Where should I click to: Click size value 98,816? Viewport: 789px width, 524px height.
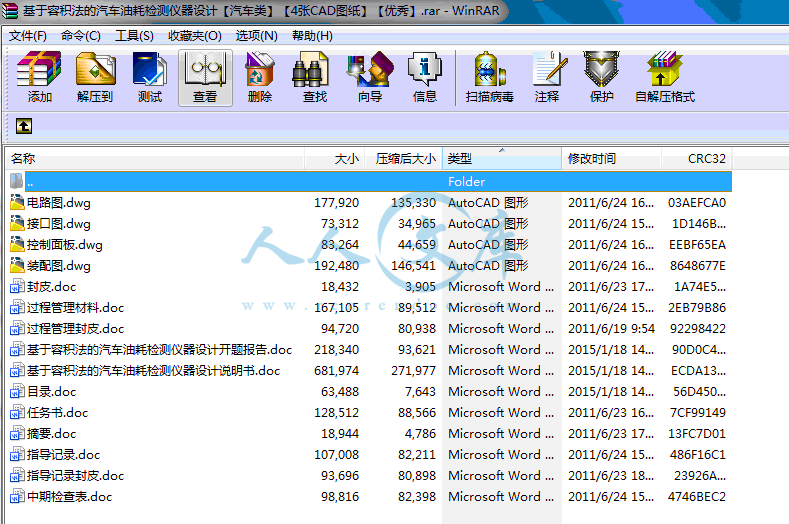point(340,496)
